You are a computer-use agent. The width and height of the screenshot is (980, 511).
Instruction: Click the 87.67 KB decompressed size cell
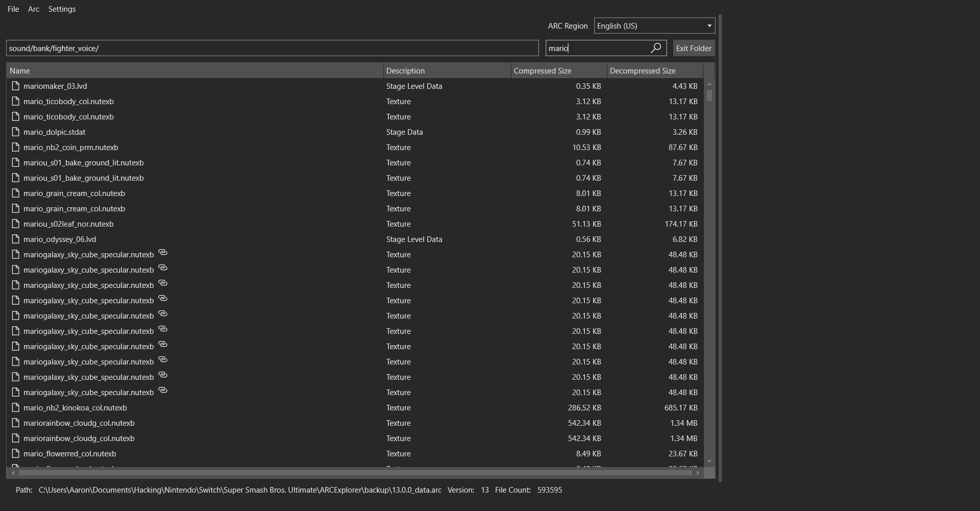683,148
